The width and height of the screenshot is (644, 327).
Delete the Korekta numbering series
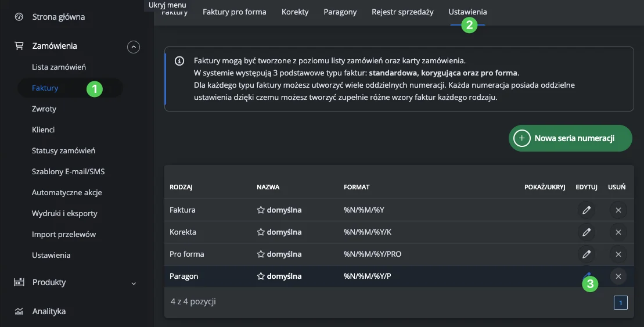click(x=618, y=232)
